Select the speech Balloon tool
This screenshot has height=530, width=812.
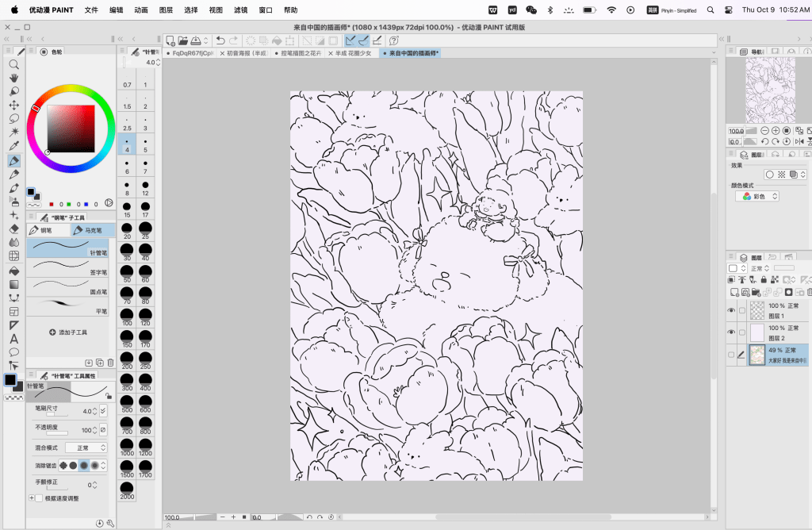(x=13, y=351)
